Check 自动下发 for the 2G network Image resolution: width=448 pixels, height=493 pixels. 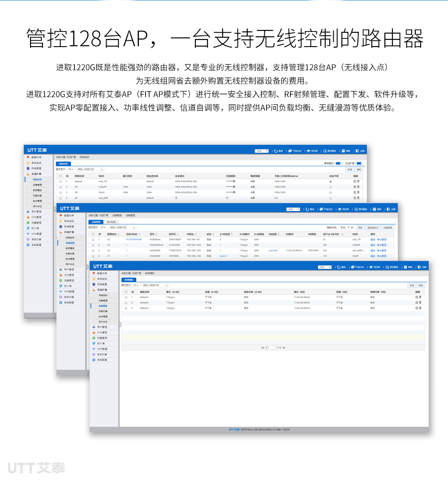click(x=331, y=187)
